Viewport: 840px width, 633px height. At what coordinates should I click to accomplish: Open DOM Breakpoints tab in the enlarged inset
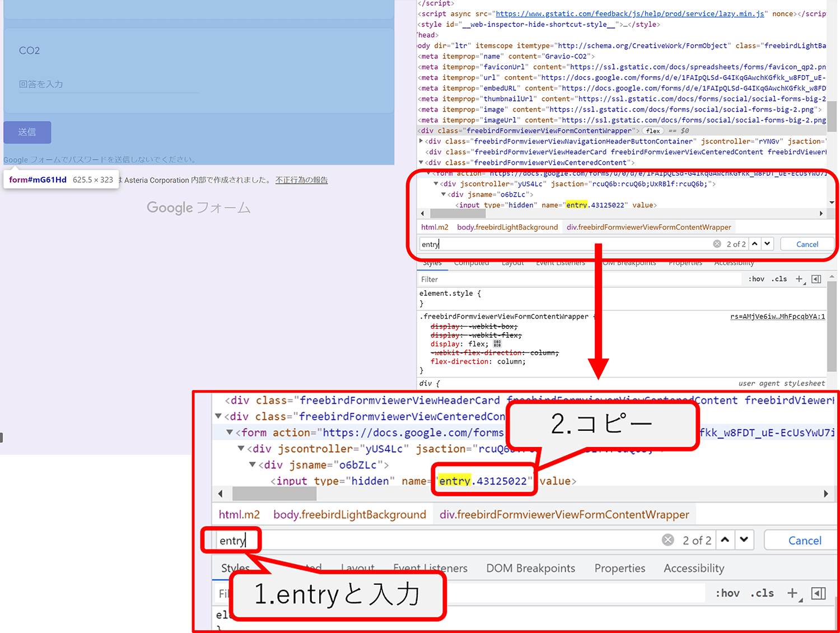point(530,568)
